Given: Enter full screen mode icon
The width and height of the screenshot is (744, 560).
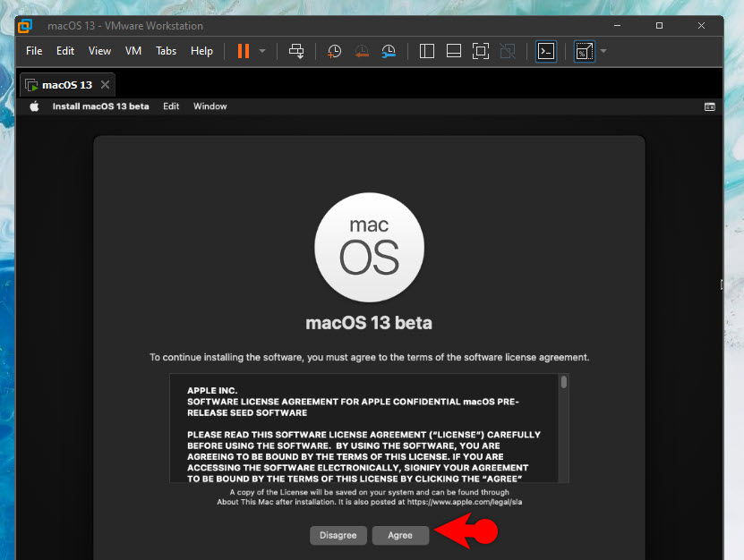Looking at the screenshot, I should [x=481, y=51].
